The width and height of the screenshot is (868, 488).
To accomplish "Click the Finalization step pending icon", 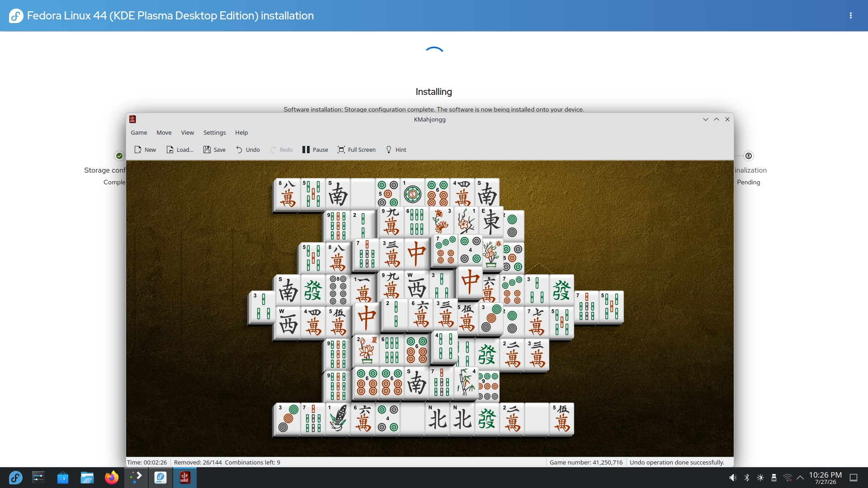I will [749, 156].
